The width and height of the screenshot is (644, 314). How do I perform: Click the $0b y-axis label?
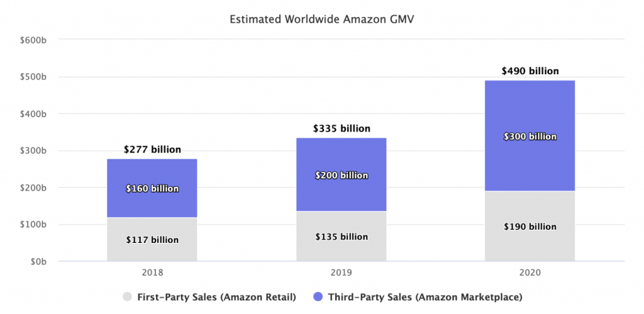37,261
